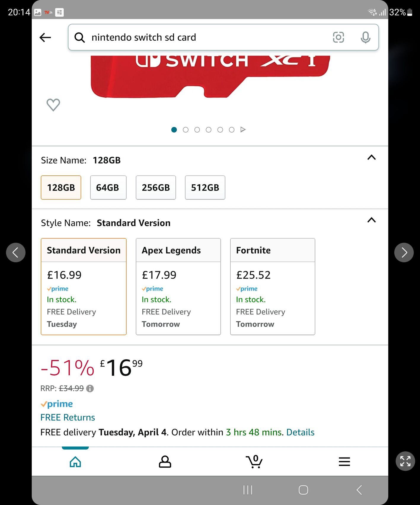Open the hamburger menu icon
This screenshot has width=420, height=505.
point(344,462)
